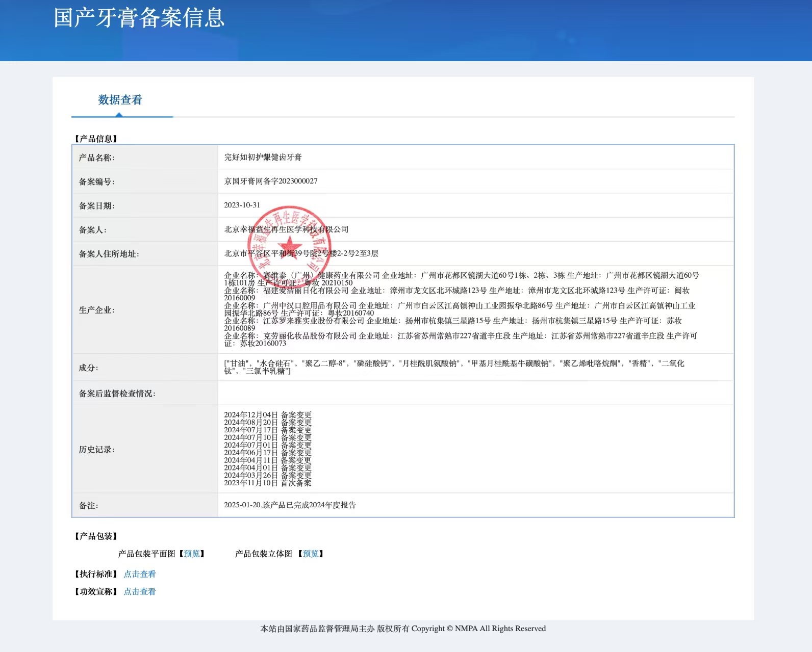Click the 备案编号 row label
Screen dimensions: 812x652
pos(97,181)
